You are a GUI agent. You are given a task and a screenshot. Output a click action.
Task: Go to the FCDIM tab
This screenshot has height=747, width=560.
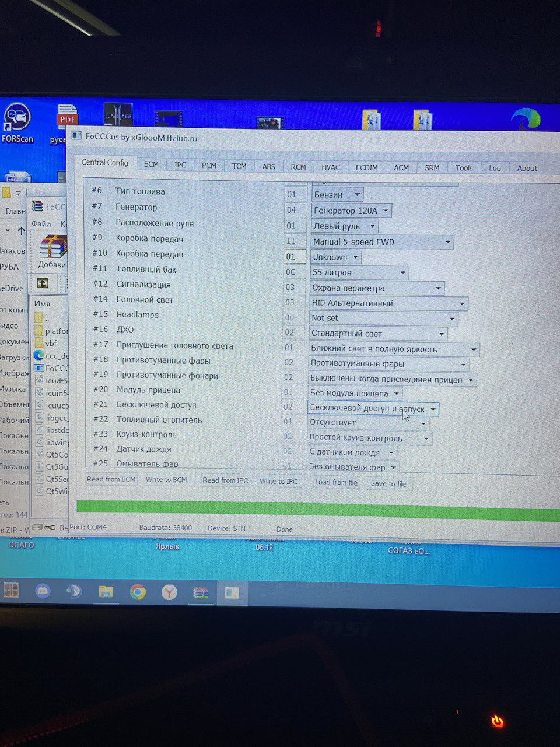tap(367, 167)
